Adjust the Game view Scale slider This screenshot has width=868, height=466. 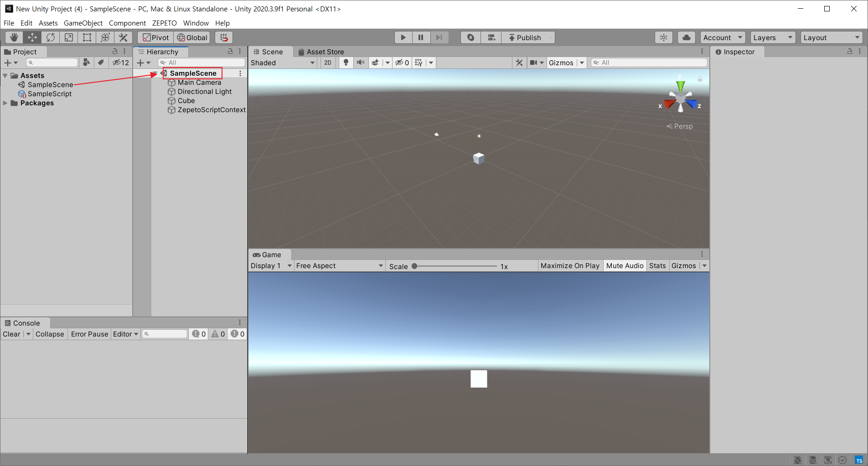click(x=455, y=266)
